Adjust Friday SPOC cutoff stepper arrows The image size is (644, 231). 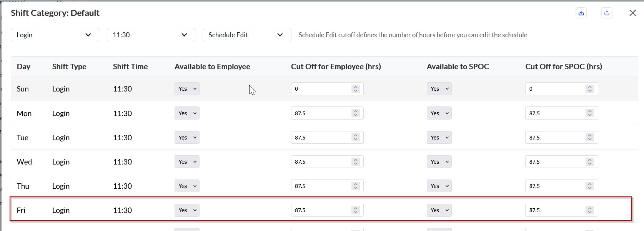590,210
